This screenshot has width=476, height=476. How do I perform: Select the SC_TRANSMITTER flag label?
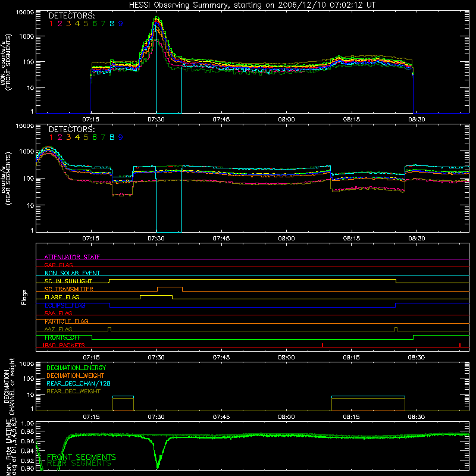[69, 289]
